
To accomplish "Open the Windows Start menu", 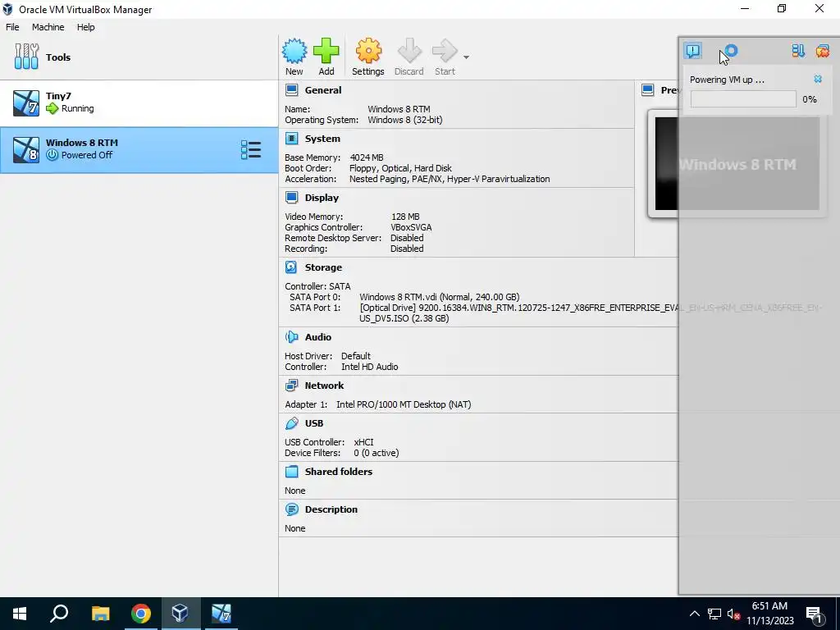I will [20, 614].
